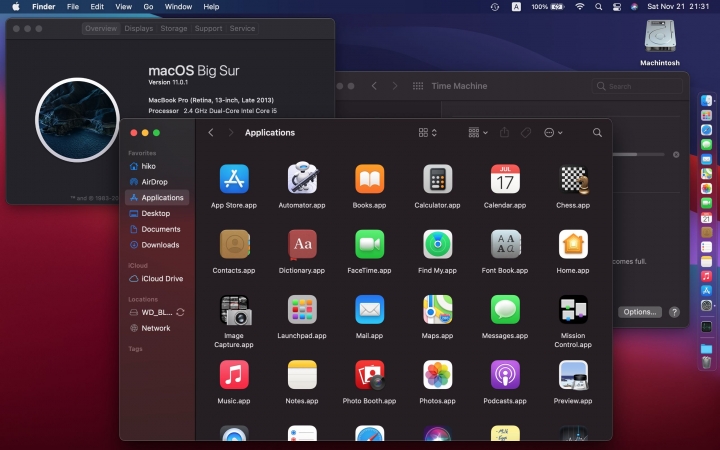Image resolution: width=720 pixels, height=450 pixels.
Task: Click the sync spinner beside WD_BL... drive
Action: [x=180, y=312]
